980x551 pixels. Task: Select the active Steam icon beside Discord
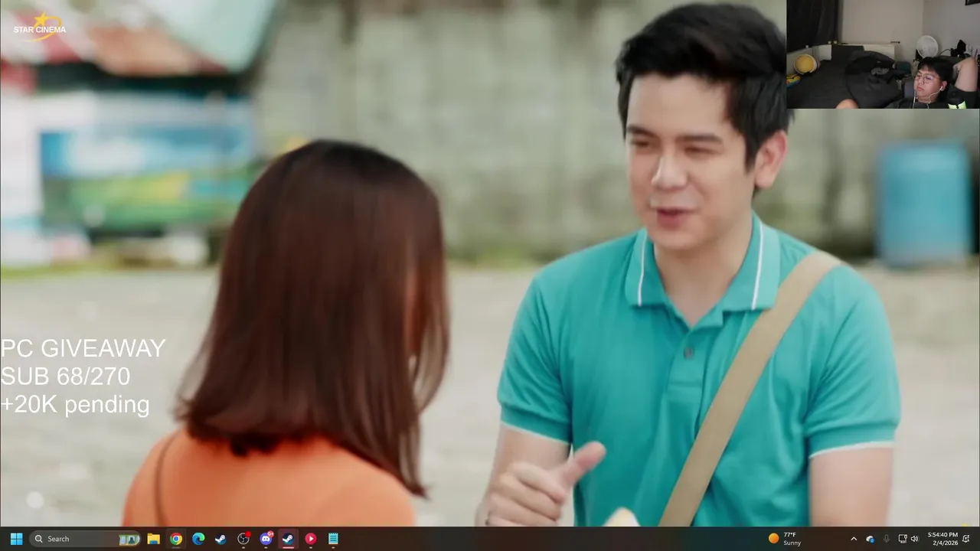point(288,539)
